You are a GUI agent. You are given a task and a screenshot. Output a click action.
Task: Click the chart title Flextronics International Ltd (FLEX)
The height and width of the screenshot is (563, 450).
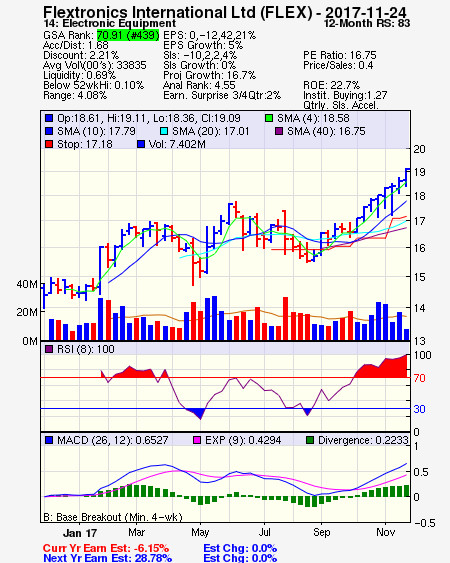178,13
